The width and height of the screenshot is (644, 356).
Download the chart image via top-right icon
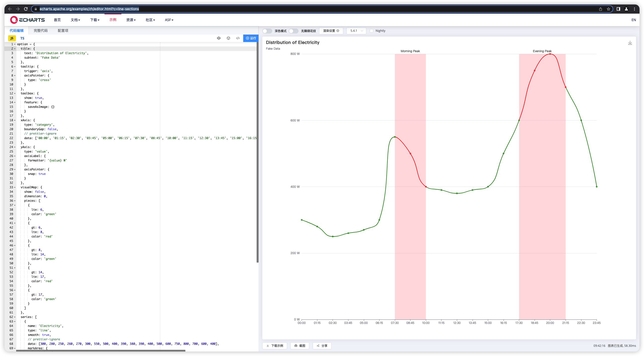point(630,43)
